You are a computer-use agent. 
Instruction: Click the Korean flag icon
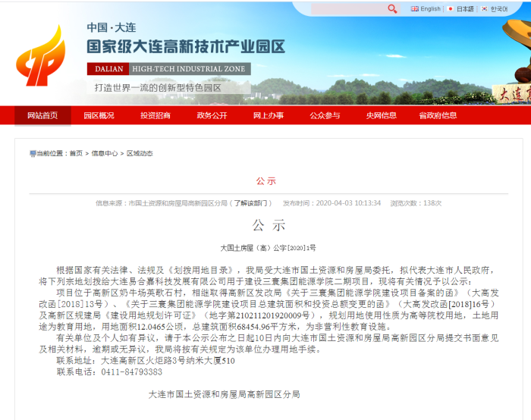tap(485, 9)
